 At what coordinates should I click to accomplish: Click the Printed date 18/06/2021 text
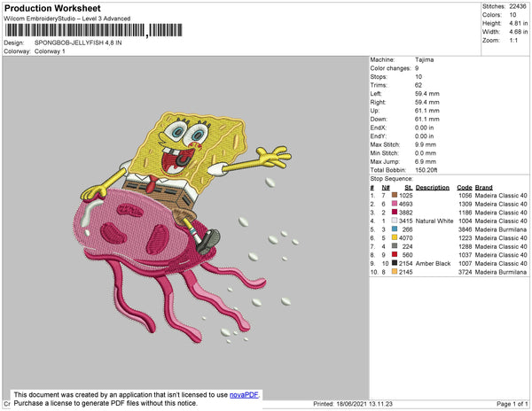coord(353,404)
